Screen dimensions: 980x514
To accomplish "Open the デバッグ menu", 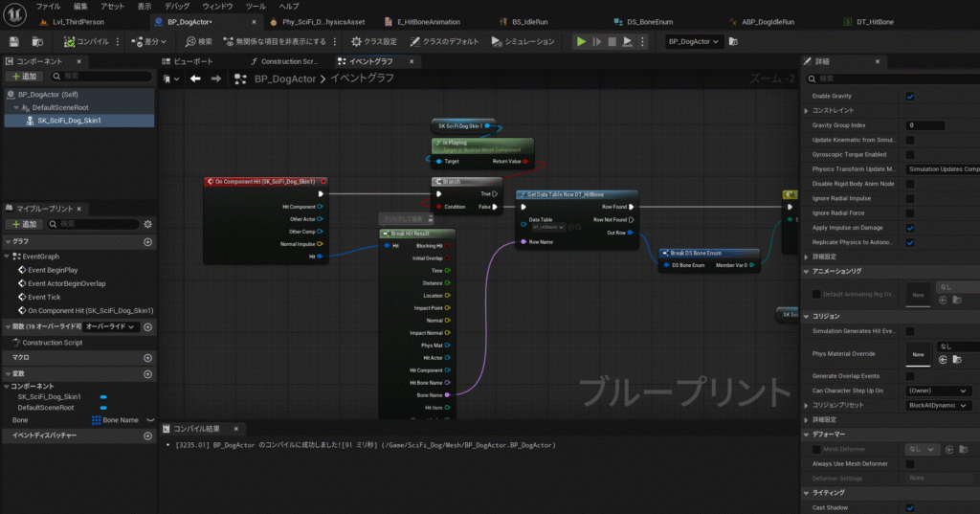I will tap(177, 7).
